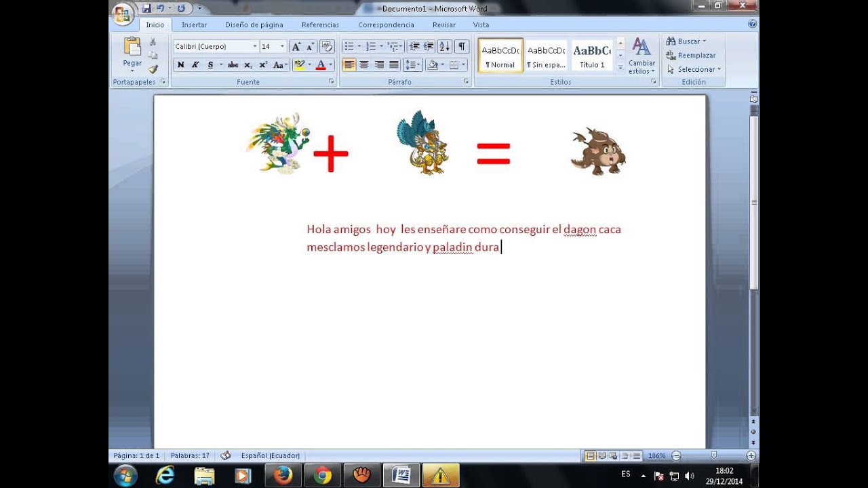Apply the Normal style
The image size is (868, 488).
500,56
